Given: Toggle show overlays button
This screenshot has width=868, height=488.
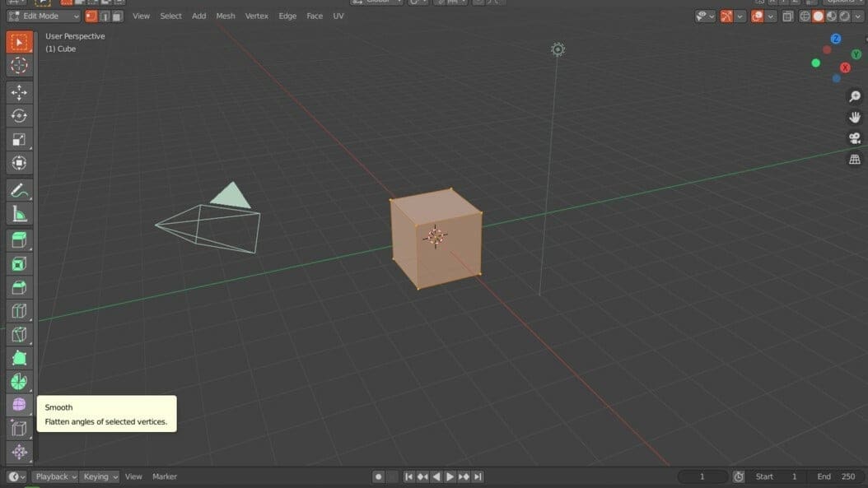Looking at the screenshot, I should (758, 16).
